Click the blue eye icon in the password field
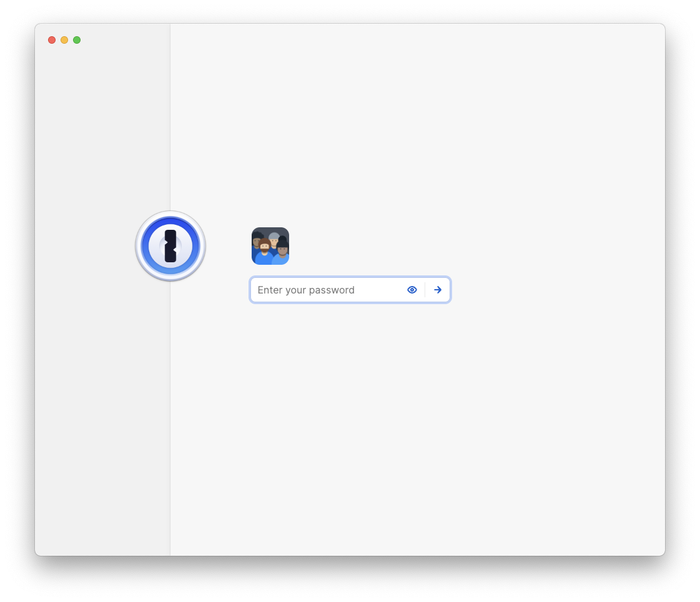700x602 pixels. click(412, 290)
